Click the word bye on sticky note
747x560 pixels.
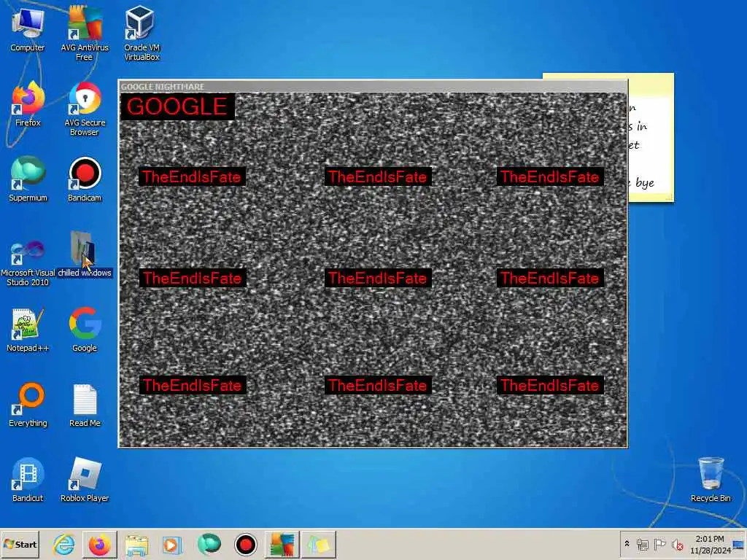(x=645, y=183)
